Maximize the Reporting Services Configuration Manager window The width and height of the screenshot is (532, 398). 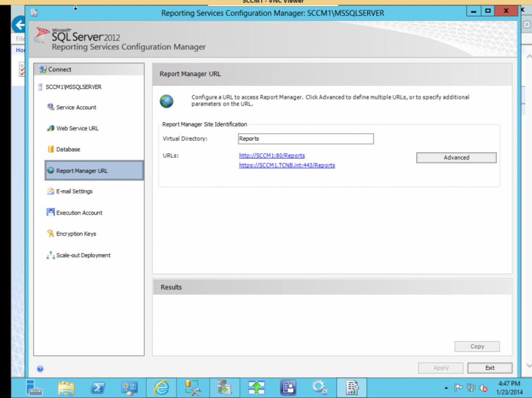[488, 11]
